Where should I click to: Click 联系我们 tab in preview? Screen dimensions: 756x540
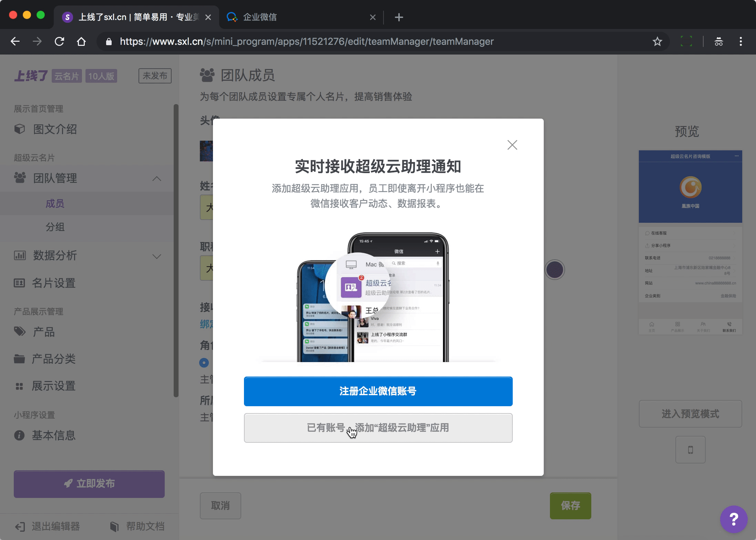(729, 327)
